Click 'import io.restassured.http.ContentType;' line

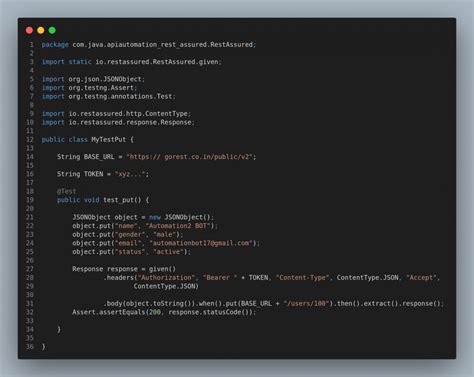[x=116, y=114]
